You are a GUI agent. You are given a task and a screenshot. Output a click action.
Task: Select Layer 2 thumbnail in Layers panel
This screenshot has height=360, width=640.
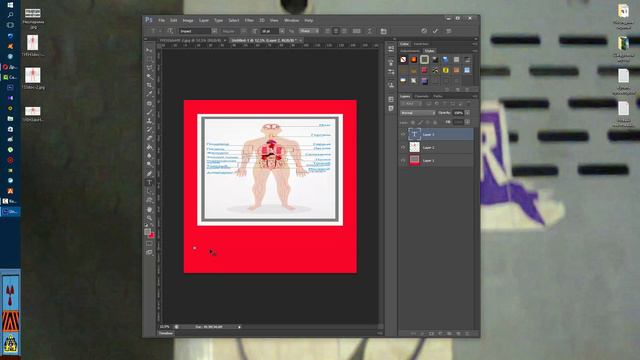(x=415, y=147)
